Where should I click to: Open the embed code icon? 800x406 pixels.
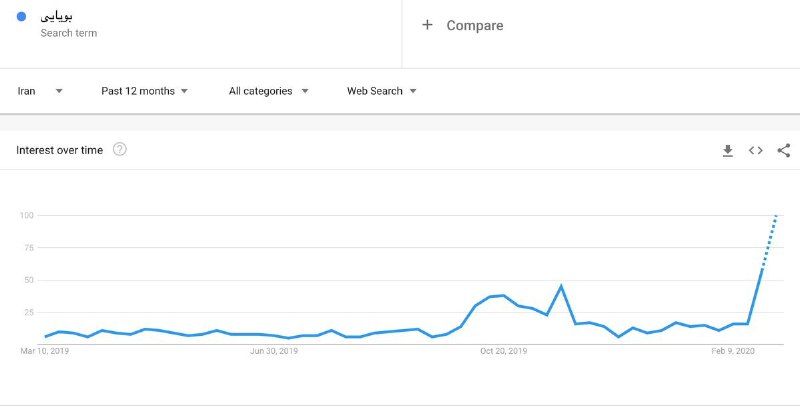pyautogui.click(x=756, y=150)
